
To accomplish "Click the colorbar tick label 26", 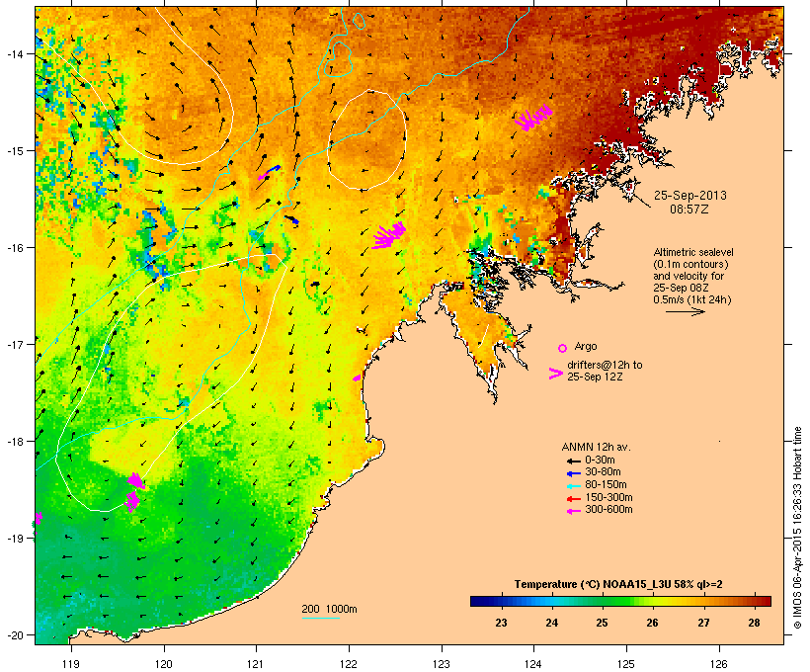I will click(653, 623).
